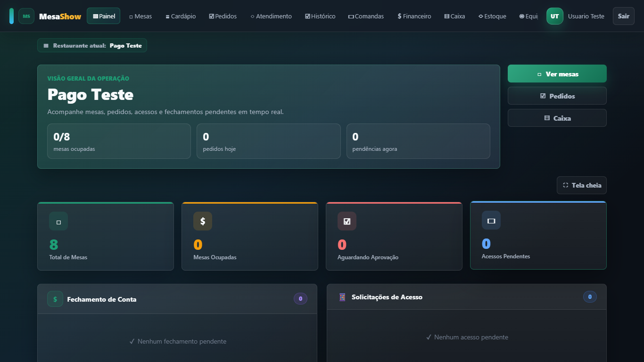Click the 0/8 mesas ocupadas stat
Image resolution: width=644 pixels, height=362 pixels.
click(119, 141)
